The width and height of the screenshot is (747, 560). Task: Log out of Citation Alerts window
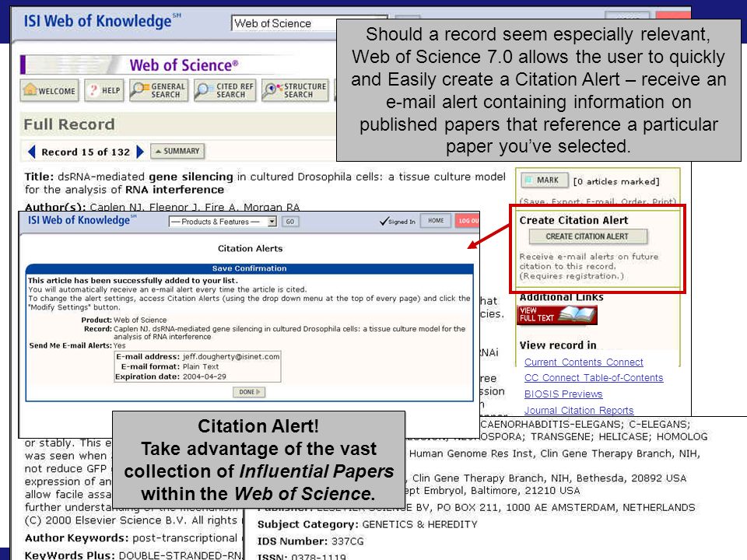coord(468,220)
